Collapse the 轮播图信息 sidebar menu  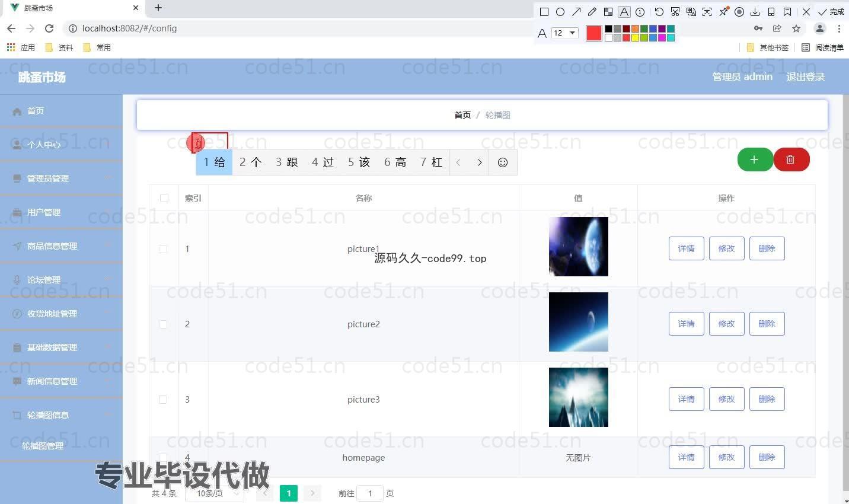[x=61, y=415]
